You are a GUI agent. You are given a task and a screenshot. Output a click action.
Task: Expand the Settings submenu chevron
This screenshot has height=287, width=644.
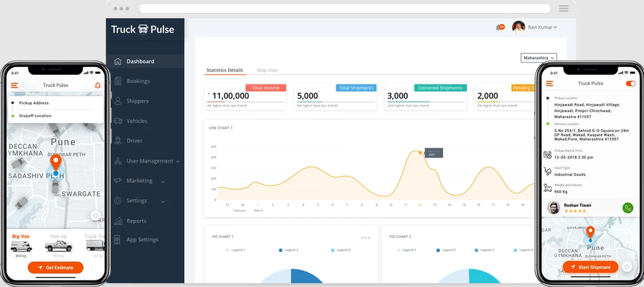163,201
